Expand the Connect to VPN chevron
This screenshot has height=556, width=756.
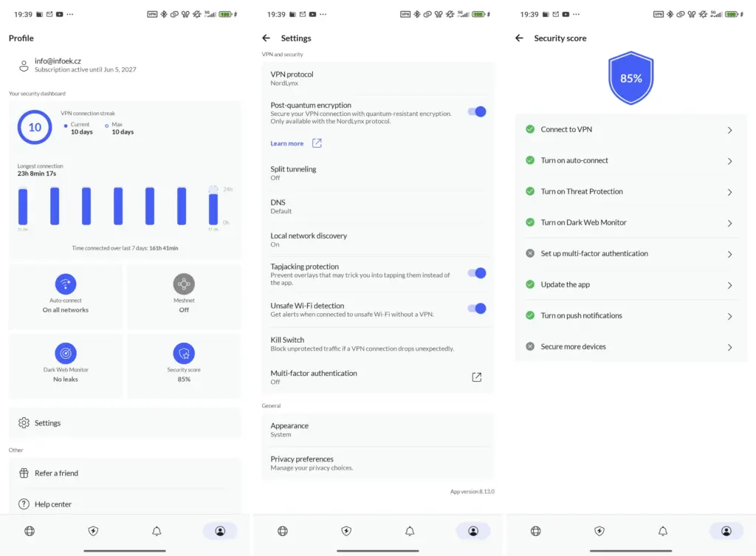coord(729,130)
